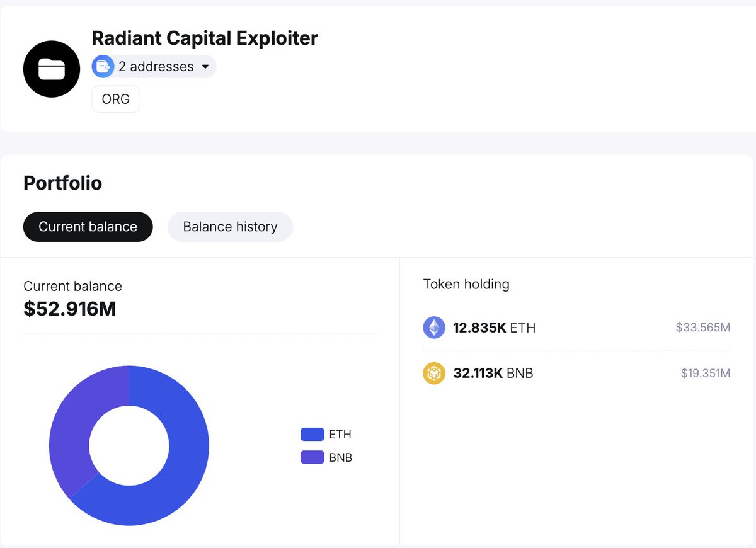Select the Current balance tab

click(88, 227)
